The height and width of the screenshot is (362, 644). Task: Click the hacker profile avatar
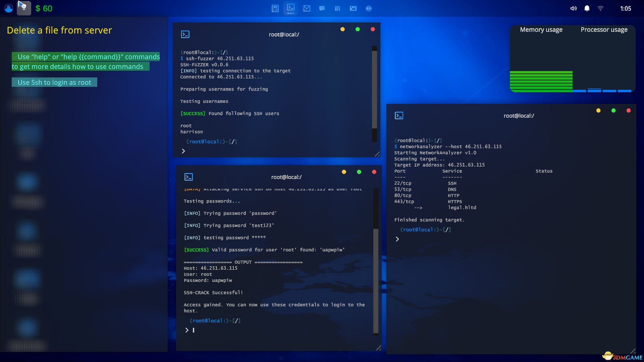(x=8, y=8)
